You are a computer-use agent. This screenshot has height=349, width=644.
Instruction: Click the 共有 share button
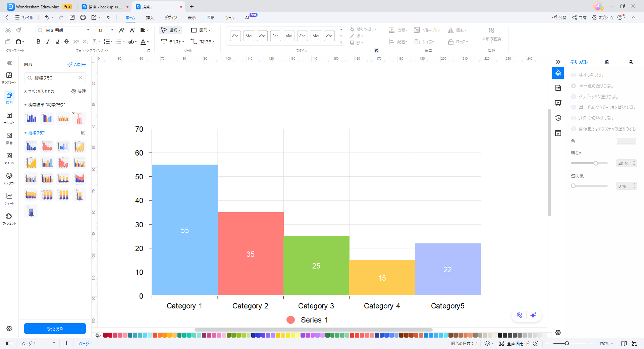[579, 17]
